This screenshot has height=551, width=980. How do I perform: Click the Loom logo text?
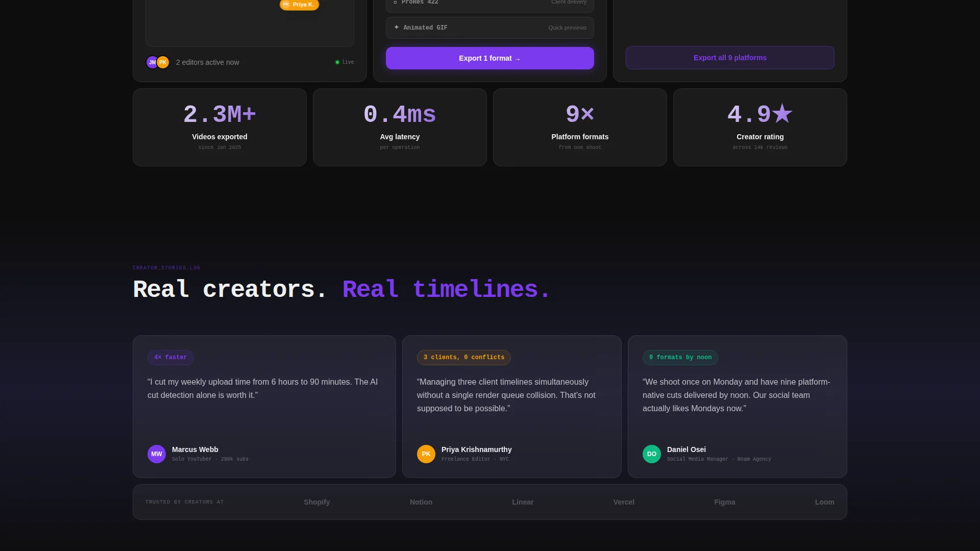coord(825,502)
